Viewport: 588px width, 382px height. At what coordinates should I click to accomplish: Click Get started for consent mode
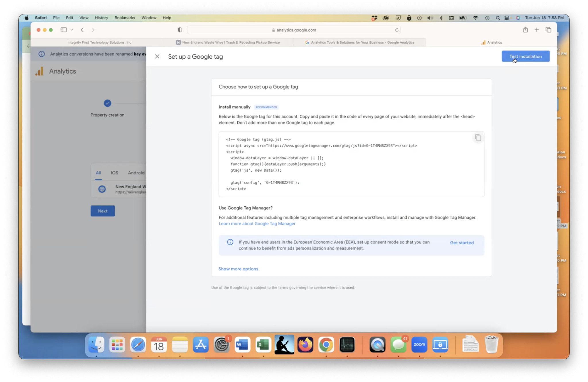pyautogui.click(x=462, y=243)
